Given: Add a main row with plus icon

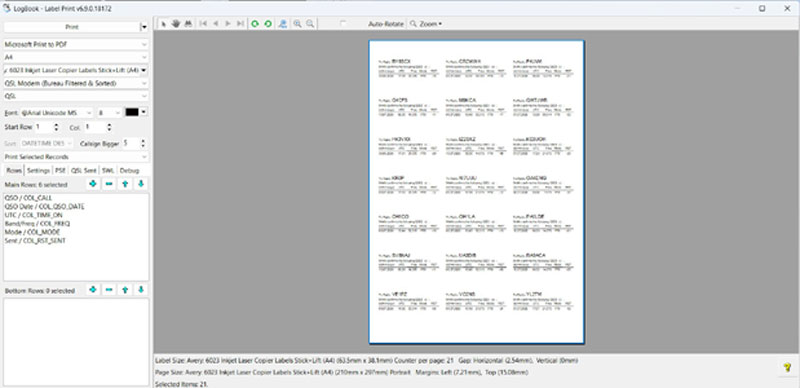Looking at the screenshot, I should coord(93,184).
